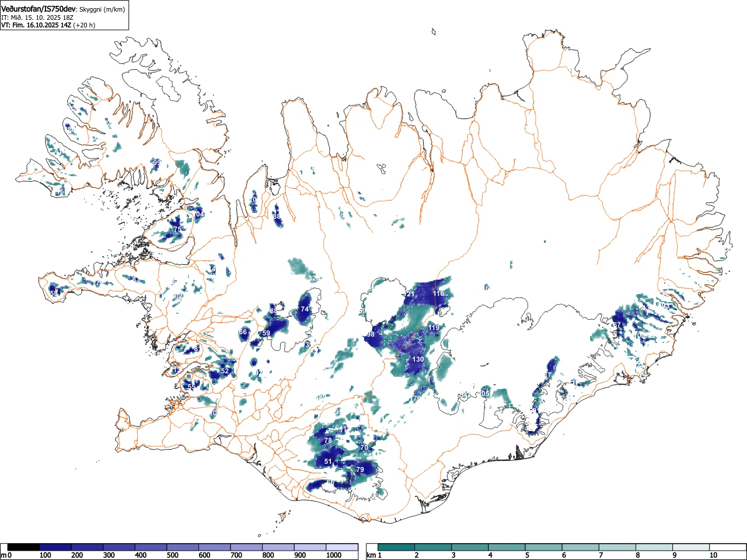Click the km legend tick label "3"

pyautogui.click(x=453, y=555)
